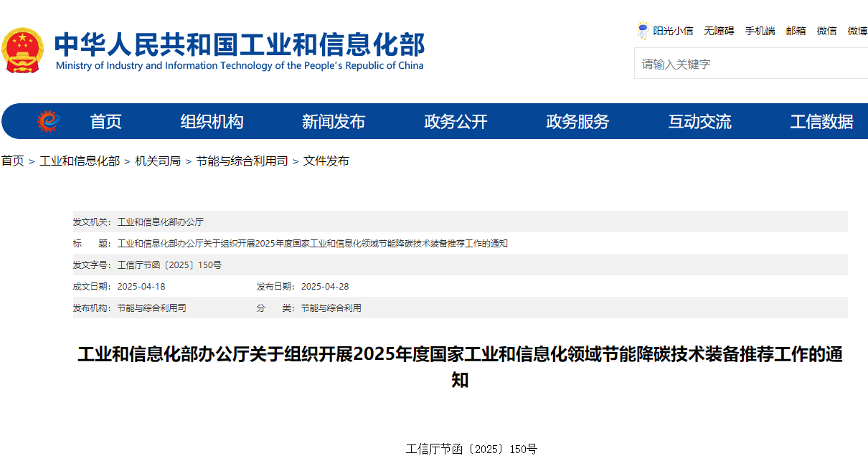Click the gear logo in the navigation bar
Image resolution: width=868 pixels, height=476 pixels.
point(48,122)
